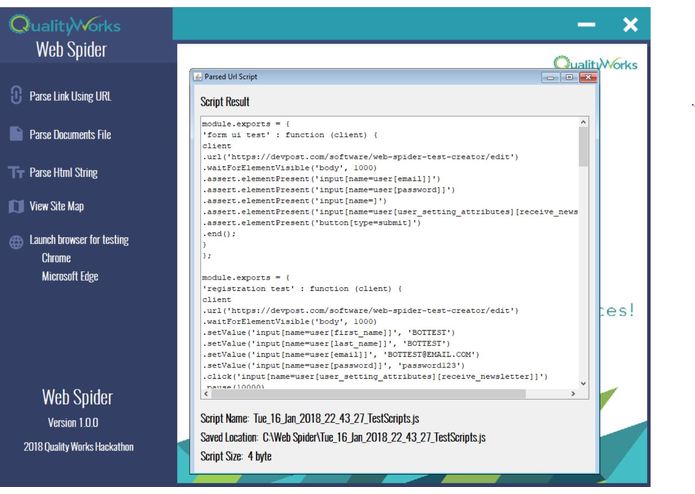Click the setValue password123 line

[333, 366]
